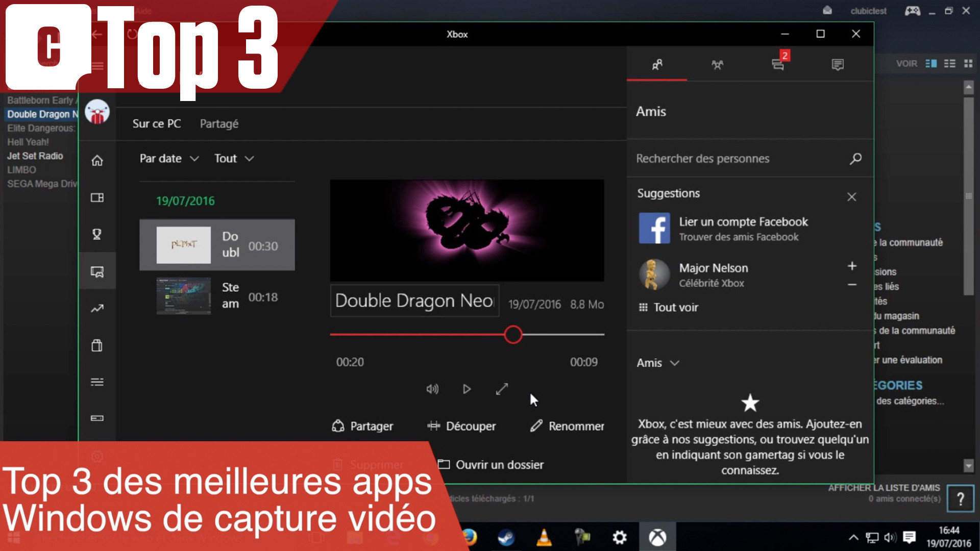Toggle the video audio/mute button

[x=432, y=389]
